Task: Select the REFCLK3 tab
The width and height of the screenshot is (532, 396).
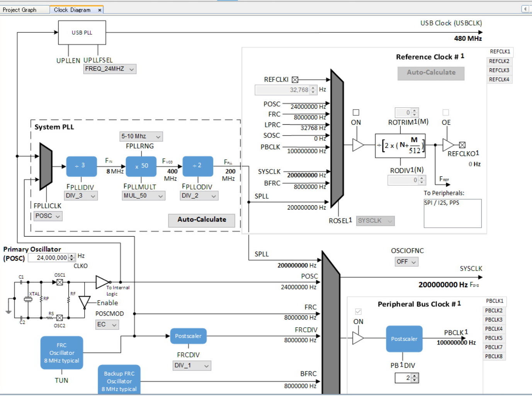Action: tap(499, 70)
